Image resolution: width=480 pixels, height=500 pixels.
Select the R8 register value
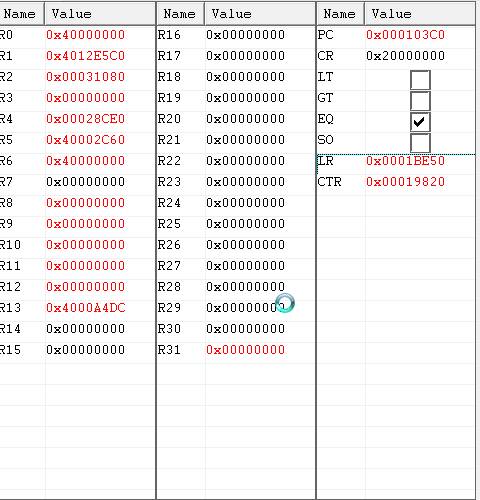point(86,203)
